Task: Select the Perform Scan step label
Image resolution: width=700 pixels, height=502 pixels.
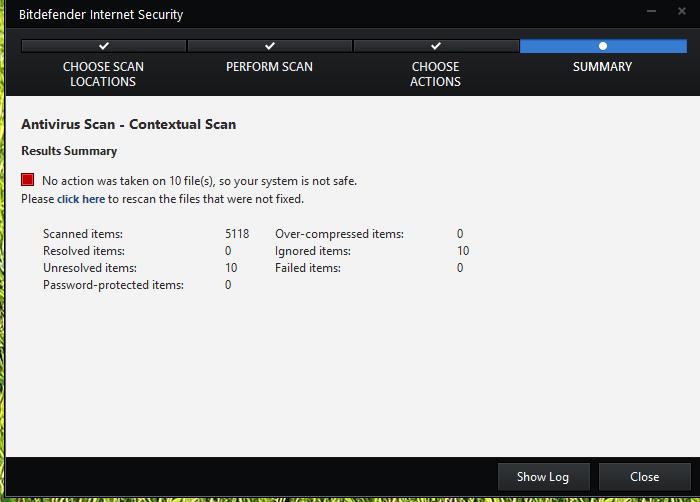Action: click(269, 67)
